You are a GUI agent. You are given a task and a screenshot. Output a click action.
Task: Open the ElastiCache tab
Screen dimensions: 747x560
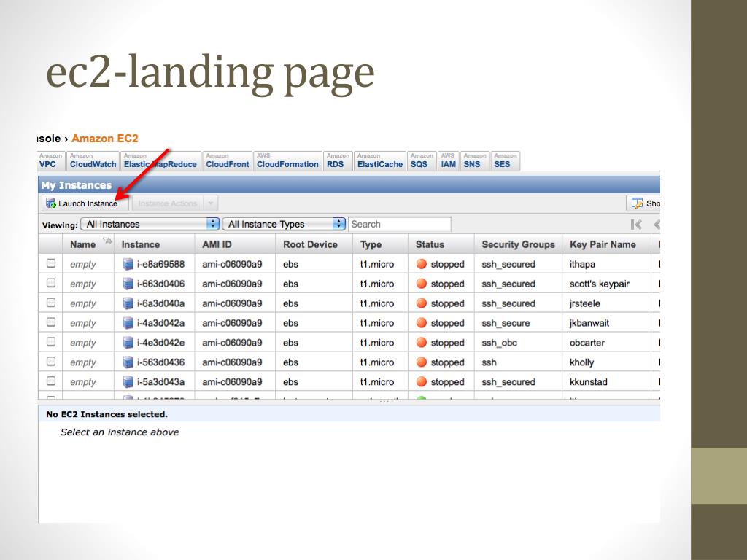coord(379,160)
